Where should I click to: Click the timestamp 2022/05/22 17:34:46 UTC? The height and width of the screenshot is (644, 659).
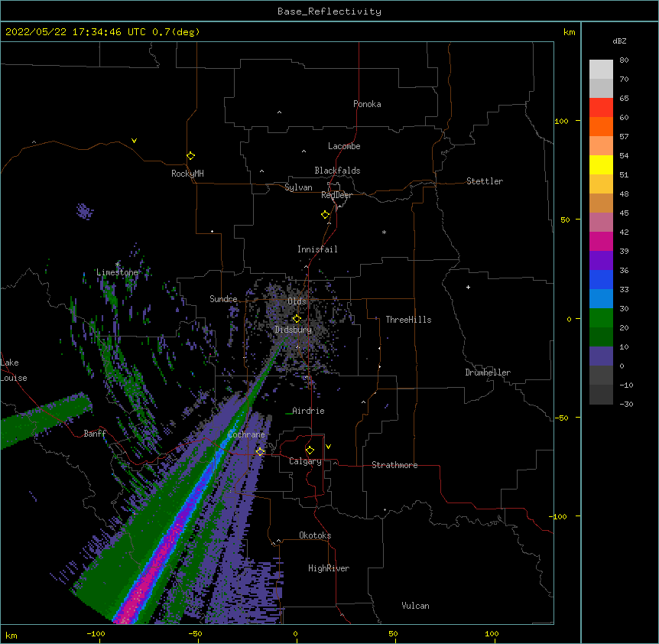pos(76,32)
